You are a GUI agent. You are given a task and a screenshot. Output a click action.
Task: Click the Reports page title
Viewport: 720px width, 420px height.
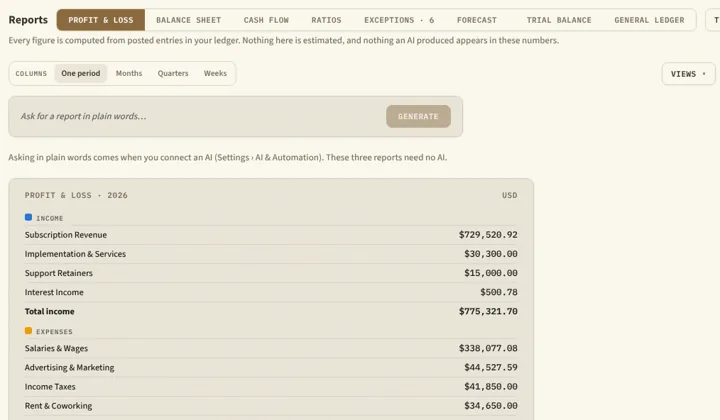coord(28,20)
